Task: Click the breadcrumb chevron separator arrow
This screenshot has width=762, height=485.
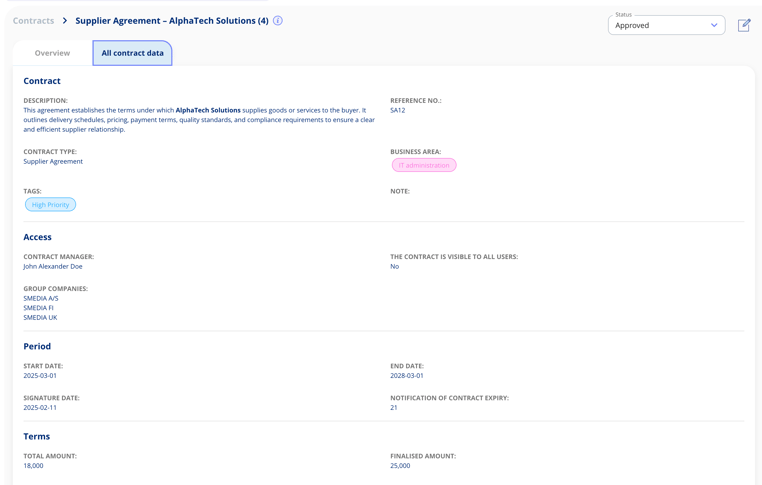Action: coord(65,21)
